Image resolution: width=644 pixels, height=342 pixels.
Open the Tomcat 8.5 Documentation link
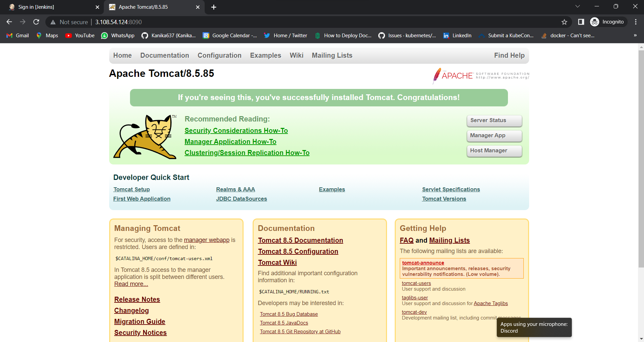click(x=300, y=240)
